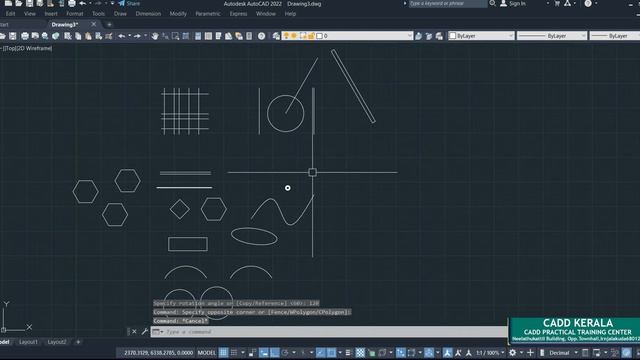640x360 pixels.
Task: Click the Plot icon in standard toolbar
Action: click(25, 36)
